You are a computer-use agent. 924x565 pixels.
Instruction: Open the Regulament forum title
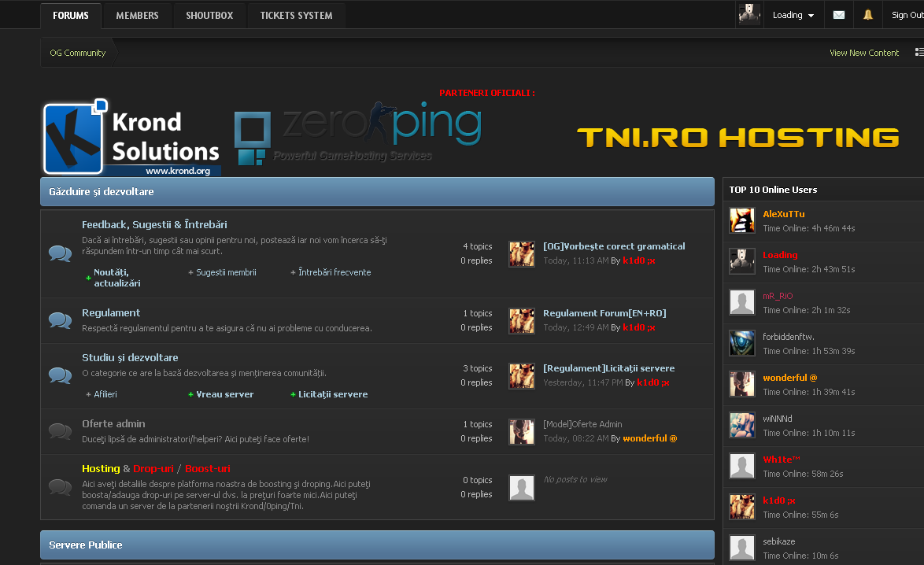111,313
